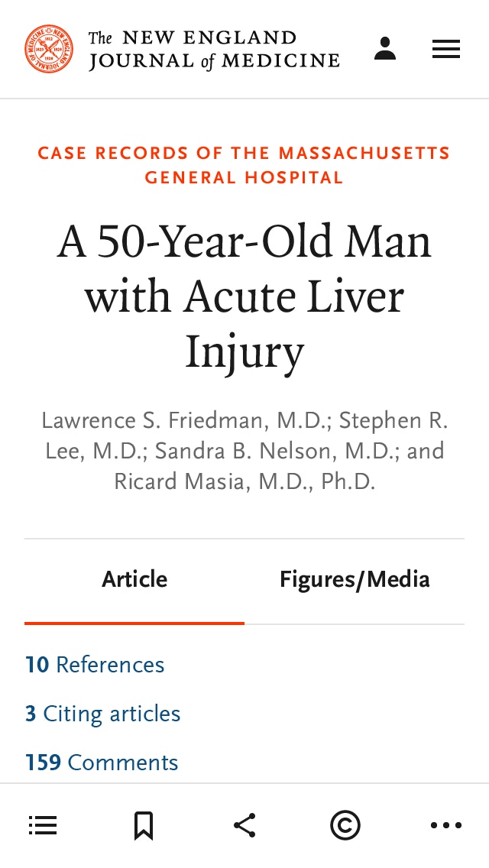Switch to the Article tab
489x868 pixels.
coord(134,579)
